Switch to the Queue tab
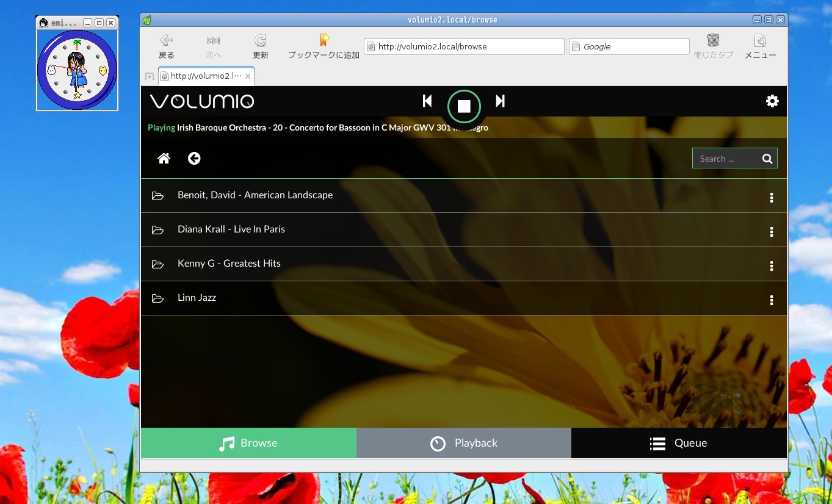This screenshot has width=832, height=504. click(x=679, y=443)
